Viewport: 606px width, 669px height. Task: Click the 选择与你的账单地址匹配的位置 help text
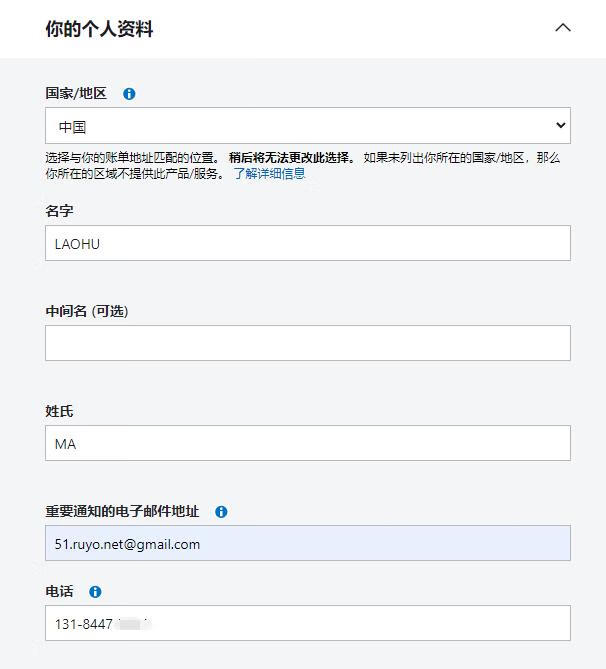pyautogui.click(x=130, y=158)
